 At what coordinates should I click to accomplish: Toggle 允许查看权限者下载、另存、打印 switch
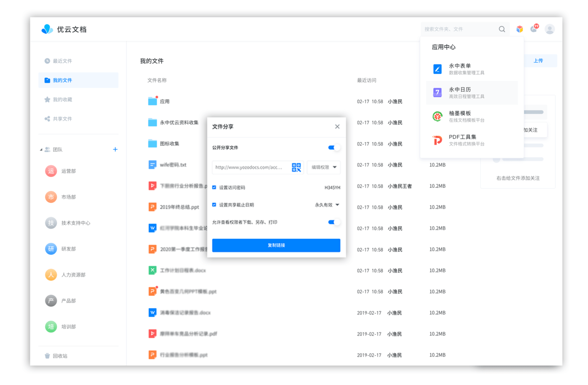click(334, 222)
